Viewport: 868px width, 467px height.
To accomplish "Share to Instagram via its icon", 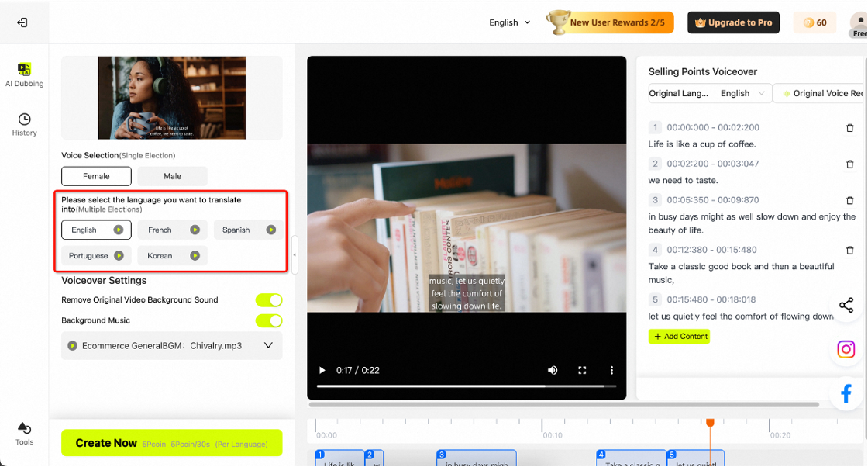I will [x=846, y=349].
